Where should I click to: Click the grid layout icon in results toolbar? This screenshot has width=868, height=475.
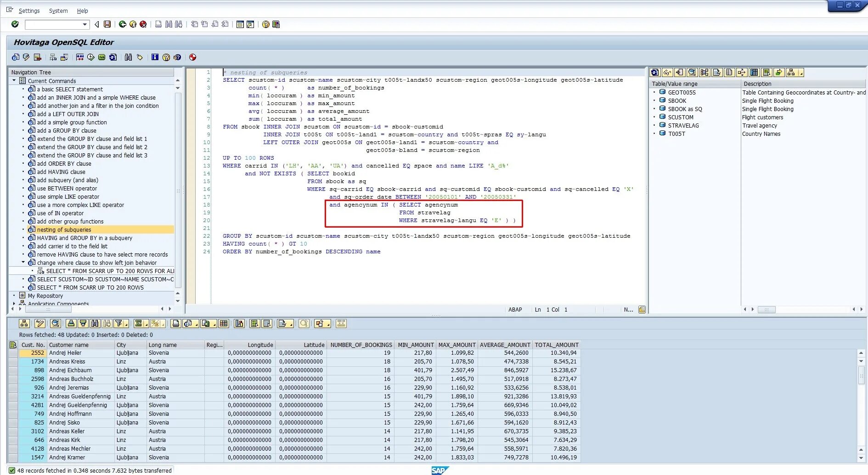coord(224,324)
